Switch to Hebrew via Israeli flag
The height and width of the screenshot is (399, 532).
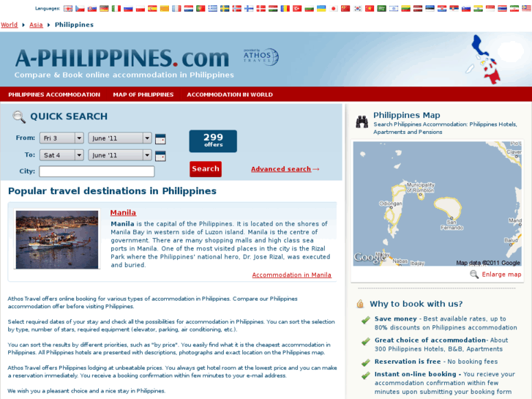pyautogui.click(x=394, y=9)
